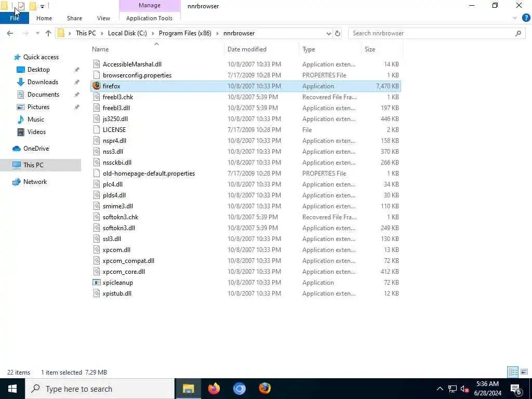Screen dimensions: 532x399
Task: Select nssckbi.dll file
Action: click(246, 163)
